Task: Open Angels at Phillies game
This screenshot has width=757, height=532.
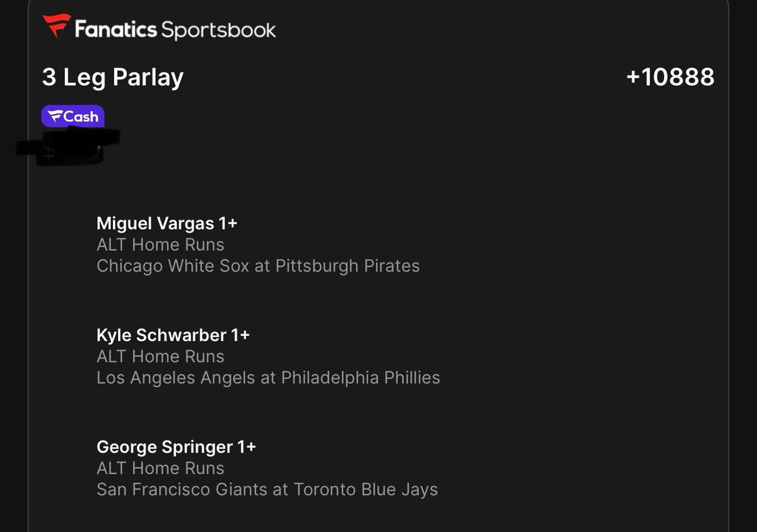Action: pyautogui.click(x=267, y=378)
